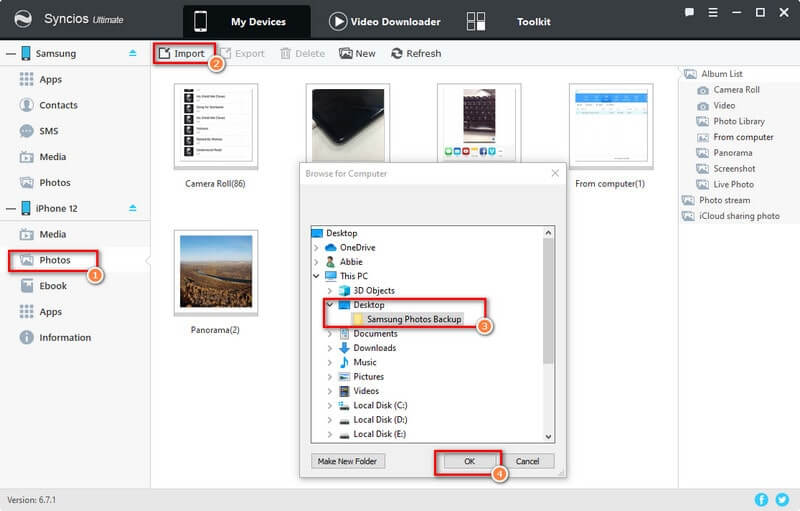Confirm folder with OK button

469,461
